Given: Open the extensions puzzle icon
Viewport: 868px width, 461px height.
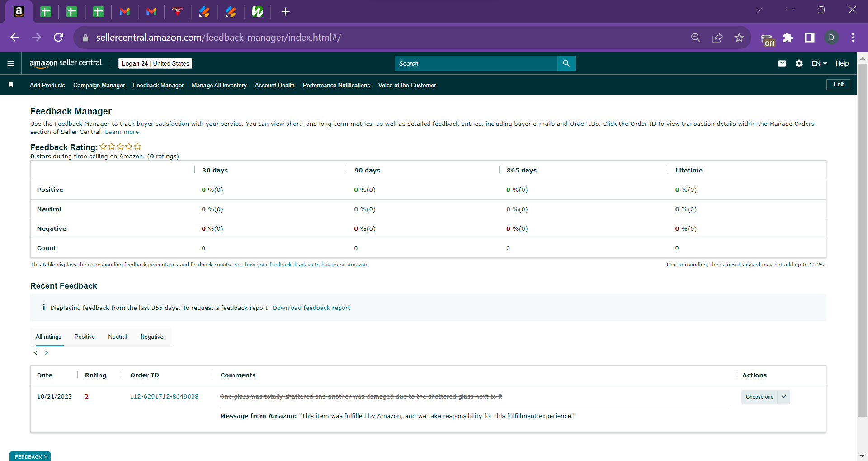Looking at the screenshot, I should [x=788, y=38].
